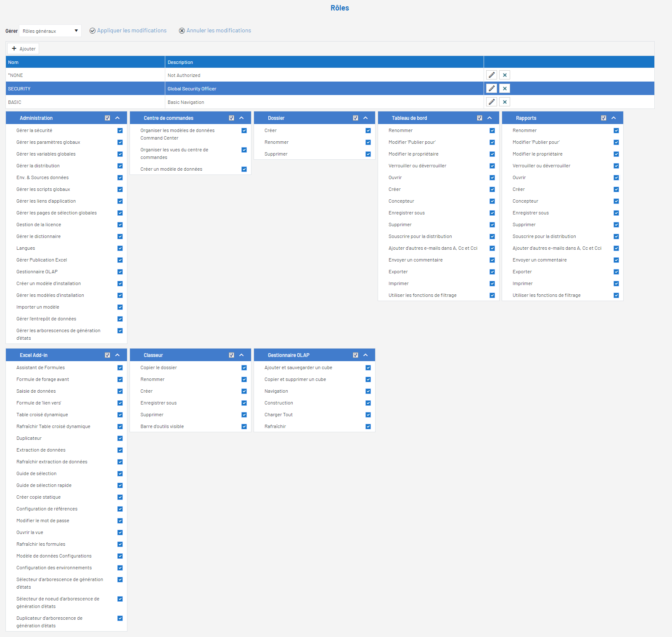
Task: Uncheck 'Ouvrir la vue' checkbox
Action: click(x=120, y=532)
